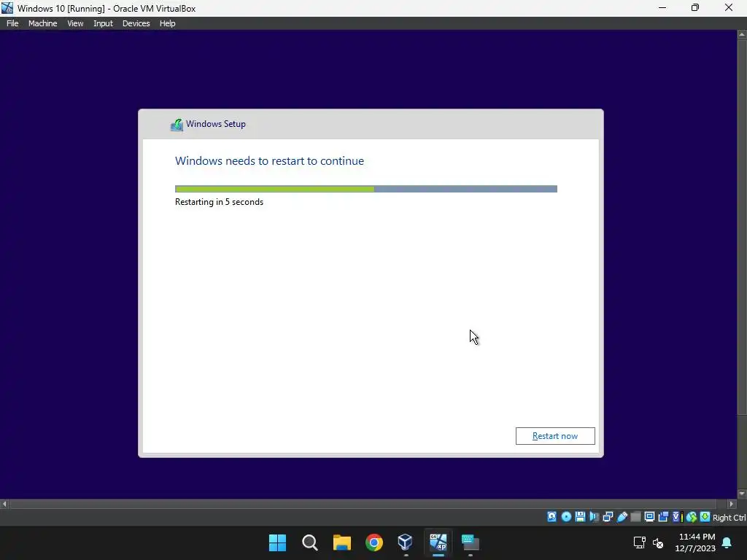Screen dimensions: 747x560
Task: Click the display monitor status icon
Action: (649, 517)
